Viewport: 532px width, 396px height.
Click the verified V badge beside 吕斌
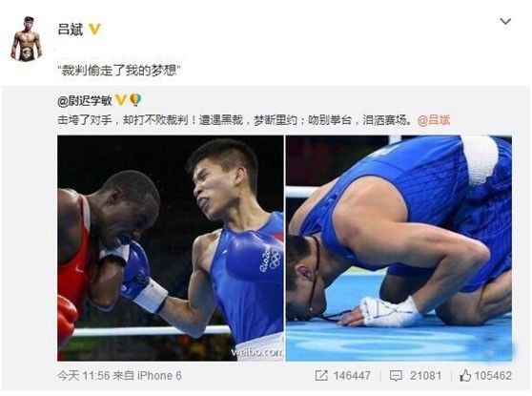pos(94,30)
